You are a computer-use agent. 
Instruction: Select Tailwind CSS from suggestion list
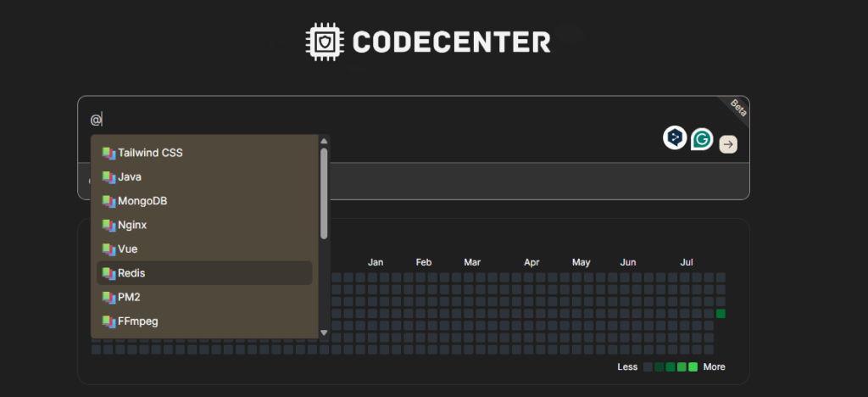click(204, 153)
